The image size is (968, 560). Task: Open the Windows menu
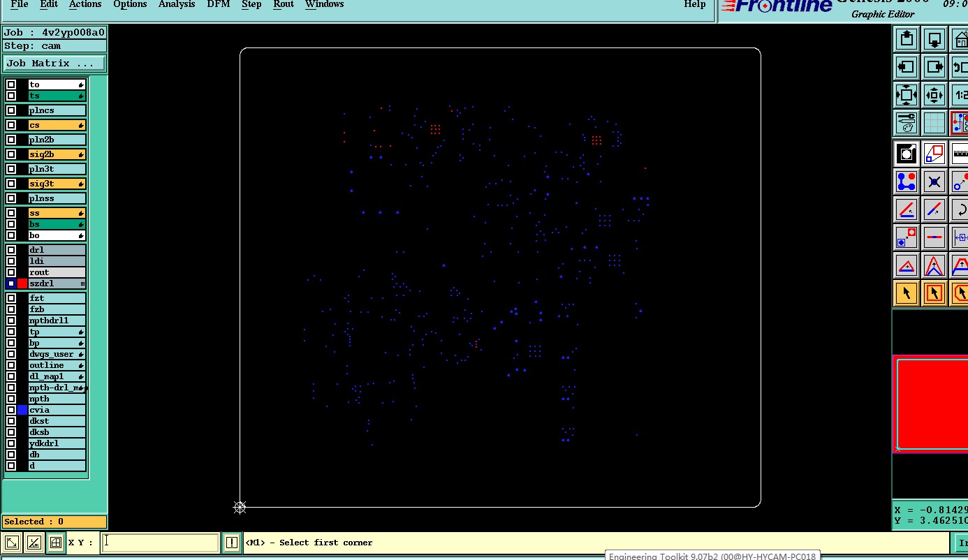(x=324, y=4)
